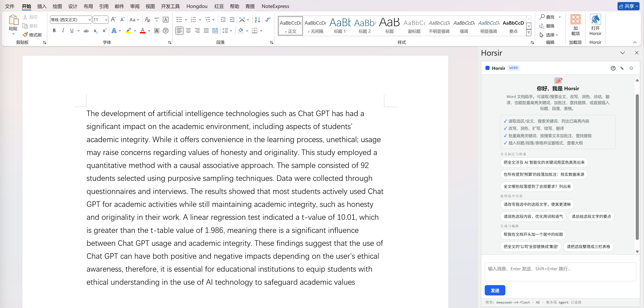The width and height of the screenshot is (644, 308).
Task: Open the File menu
Action: click(10, 6)
